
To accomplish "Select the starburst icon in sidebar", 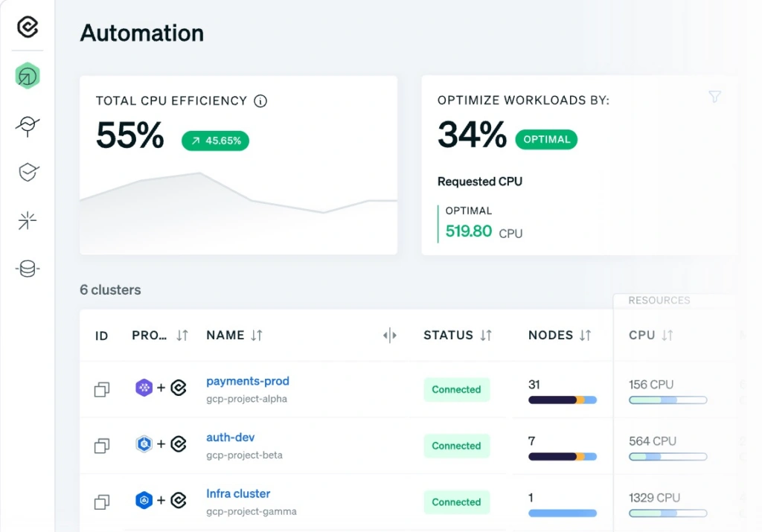I will click(28, 220).
